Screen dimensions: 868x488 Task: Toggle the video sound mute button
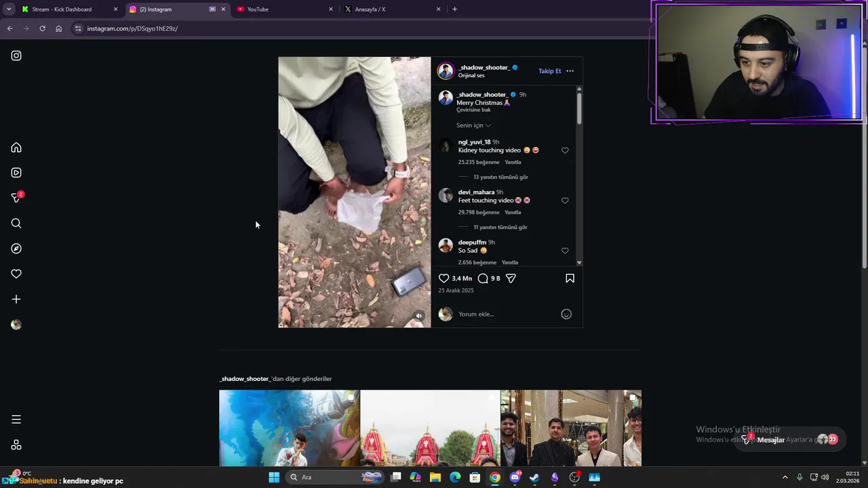[419, 316]
